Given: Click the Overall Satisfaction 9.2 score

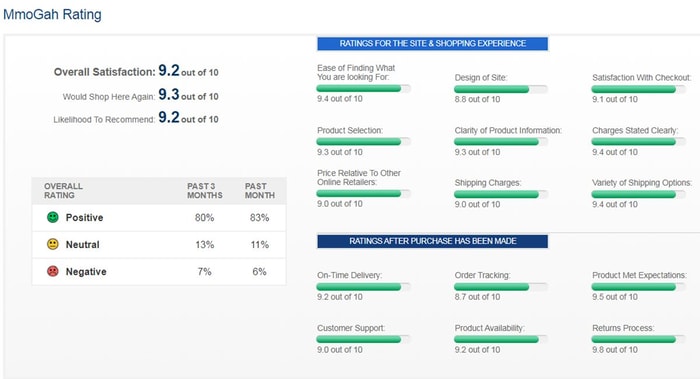Looking at the screenshot, I should 169,71.
